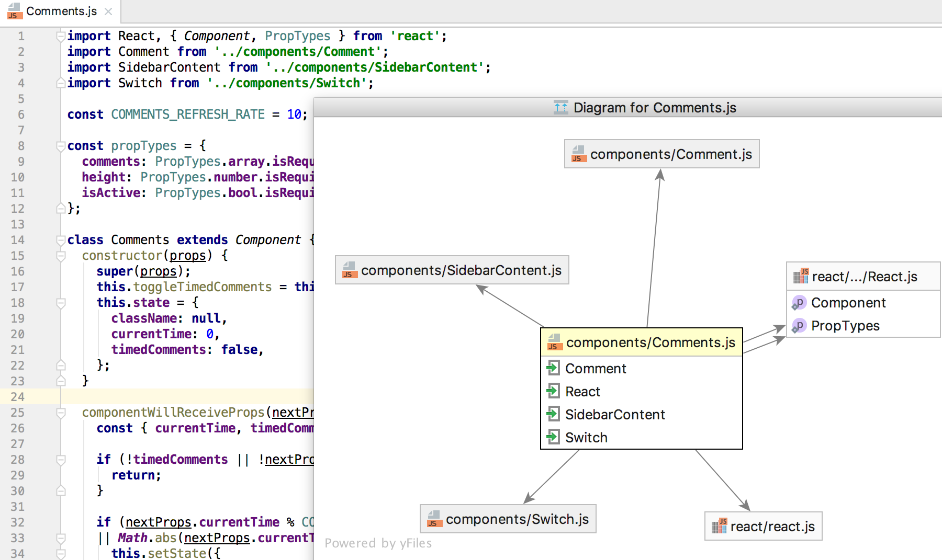Select the components/Comment.js diagram node
Screen dimensions: 942x560
[x=661, y=154]
